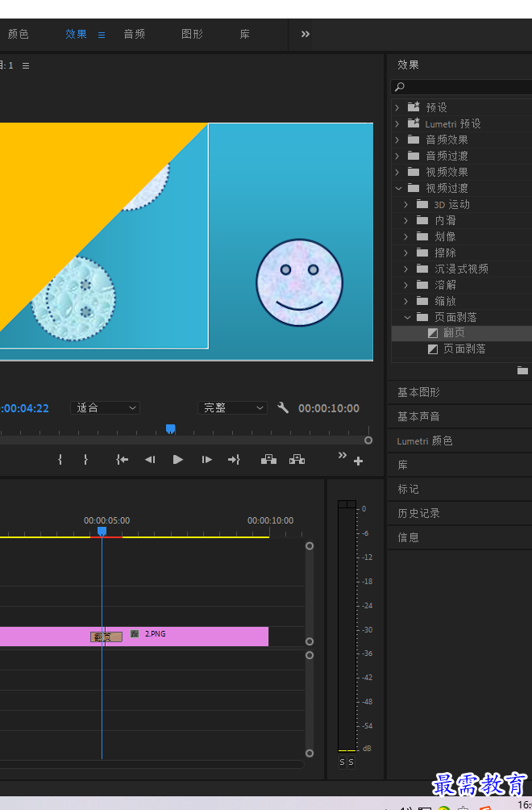Step back one frame
Viewport: 532px width, 810px height.
coord(150,459)
